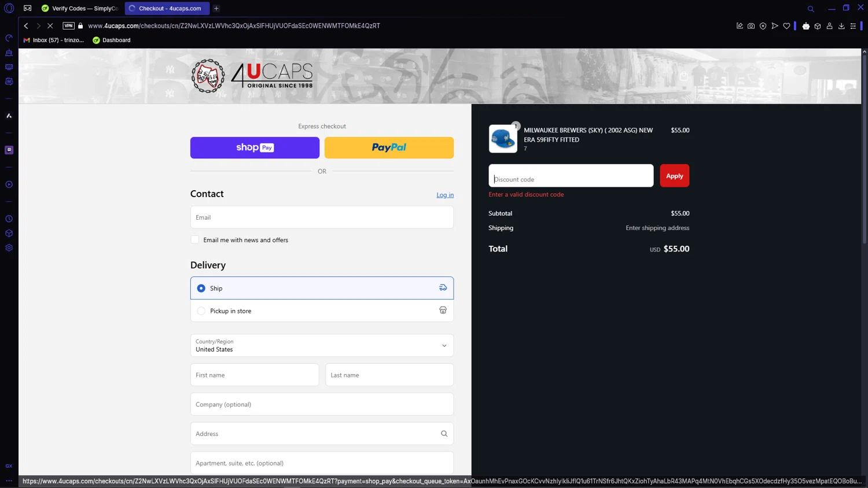Apply the discount code
This screenshot has width=868, height=488.
tap(675, 176)
